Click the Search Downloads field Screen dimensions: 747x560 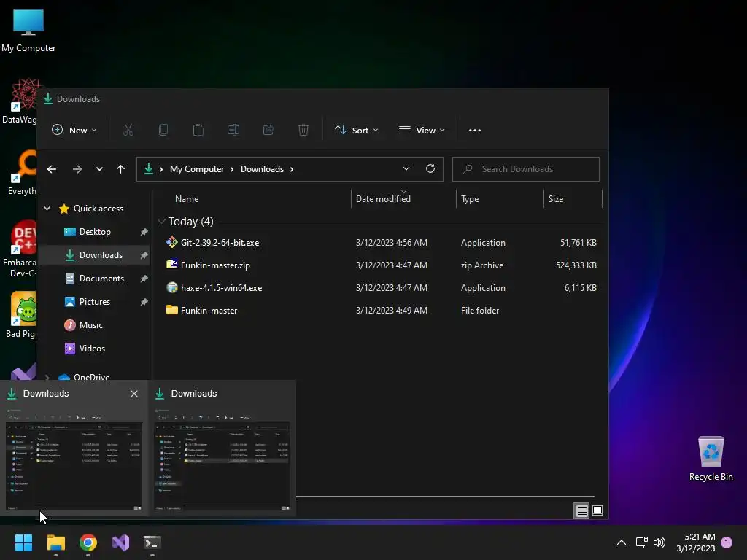click(525, 169)
